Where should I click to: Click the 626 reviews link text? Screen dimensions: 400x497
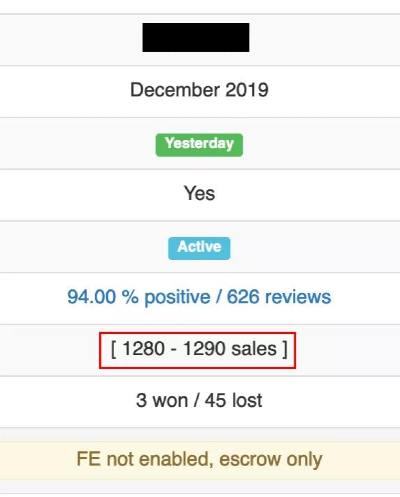279,297
